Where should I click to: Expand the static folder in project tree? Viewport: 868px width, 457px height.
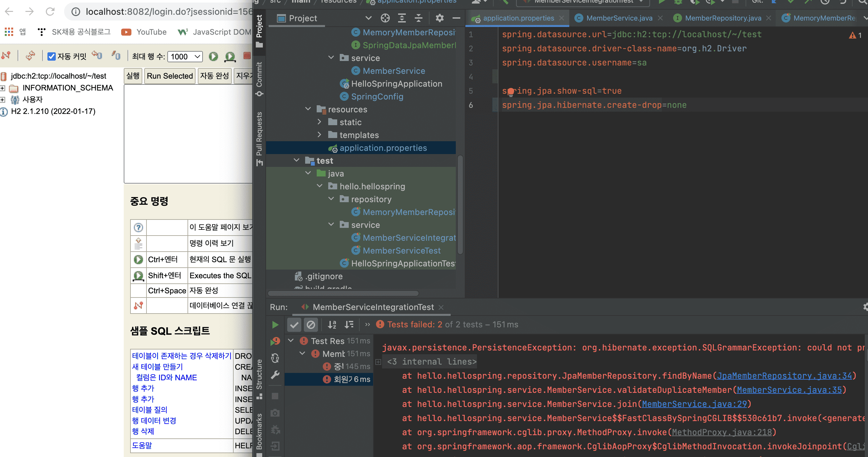[x=320, y=122]
